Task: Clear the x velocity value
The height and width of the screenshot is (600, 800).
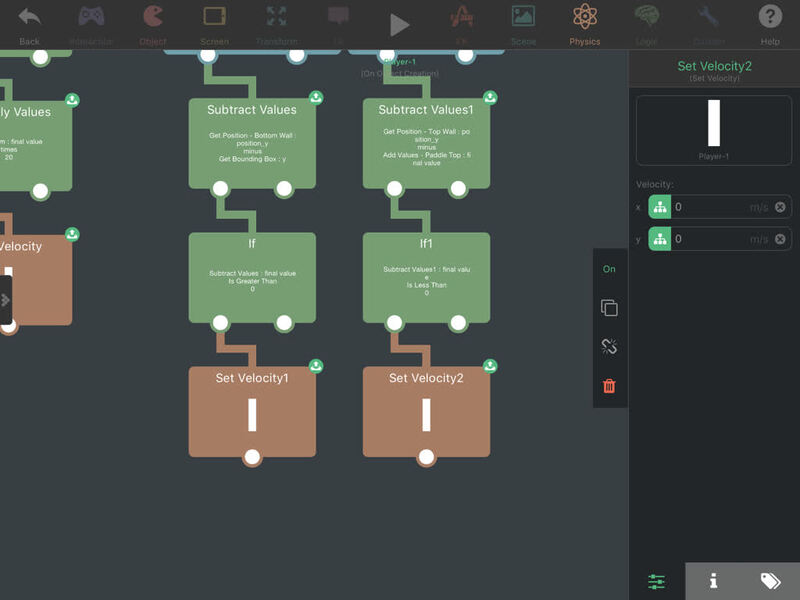Action: [x=780, y=207]
